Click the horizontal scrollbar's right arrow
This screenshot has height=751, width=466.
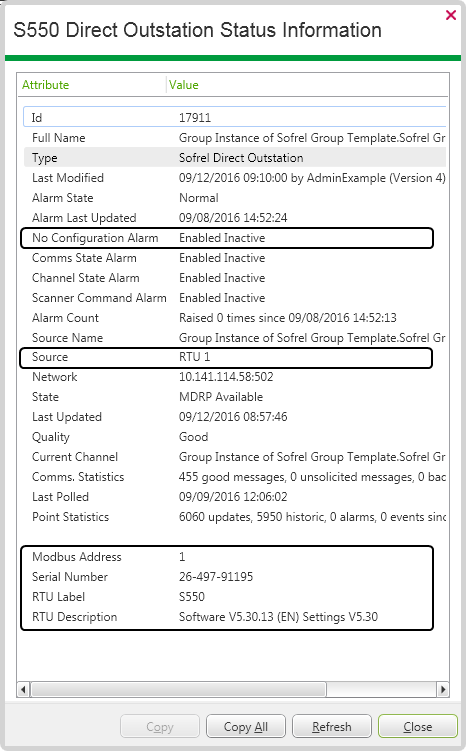443,690
